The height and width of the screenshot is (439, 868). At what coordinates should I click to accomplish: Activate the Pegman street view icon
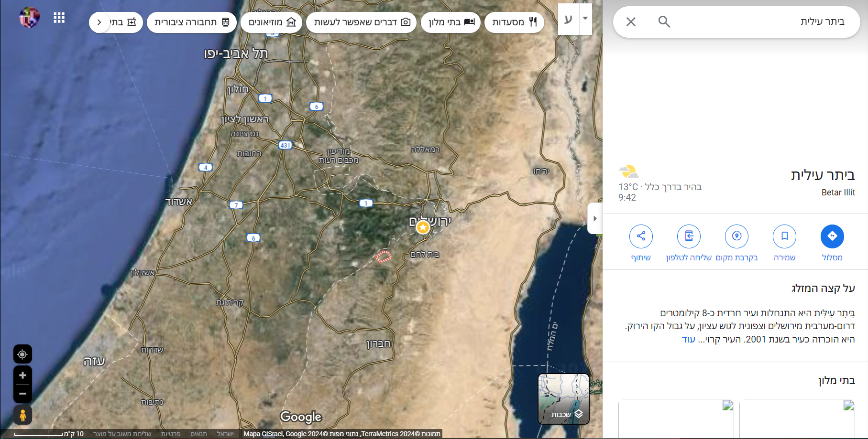click(x=22, y=415)
